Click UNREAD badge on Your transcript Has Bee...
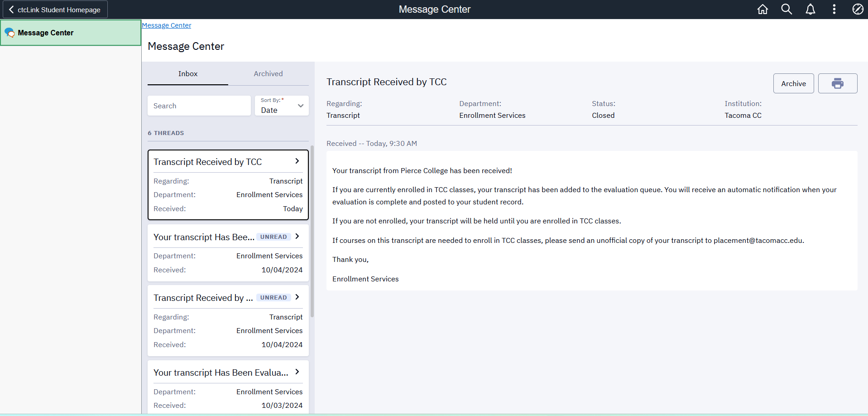Screen dimensions: 868x416 tap(273, 237)
